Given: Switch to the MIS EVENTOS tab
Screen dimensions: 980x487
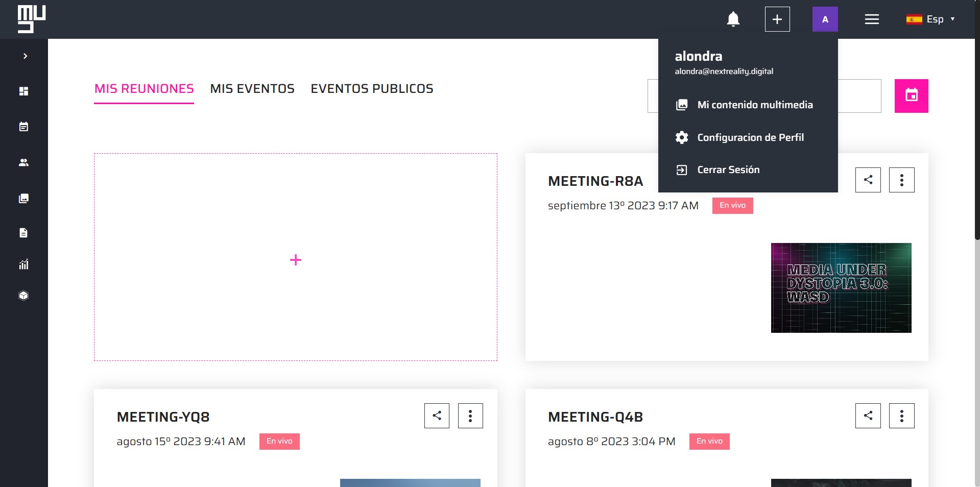Looking at the screenshot, I should pos(252,89).
